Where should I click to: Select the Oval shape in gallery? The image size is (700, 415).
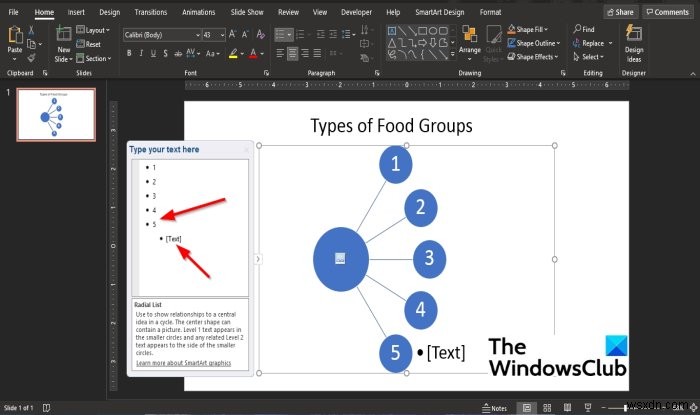[x=433, y=31]
